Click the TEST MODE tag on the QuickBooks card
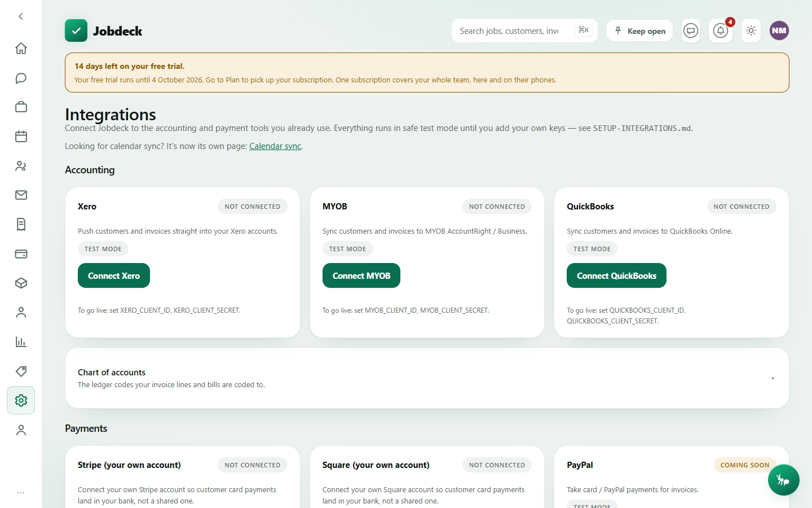 click(x=592, y=249)
